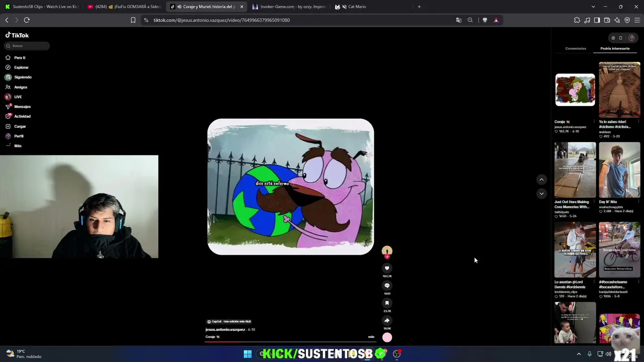Like the Coraje video with the heart

coord(387,268)
